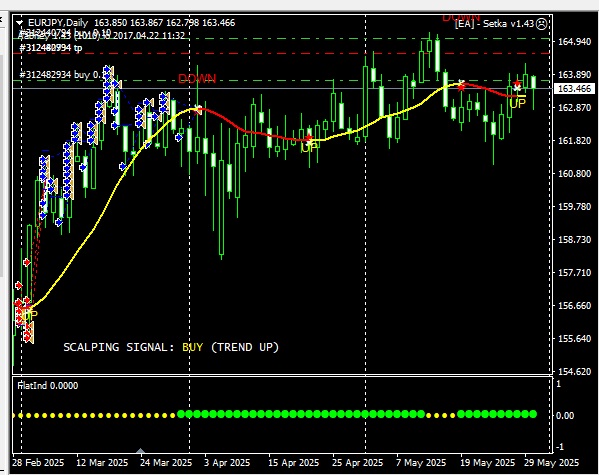599x475 pixels.
Task: Click the SCALPING SIGNAL: BUY text
Action: coord(133,347)
